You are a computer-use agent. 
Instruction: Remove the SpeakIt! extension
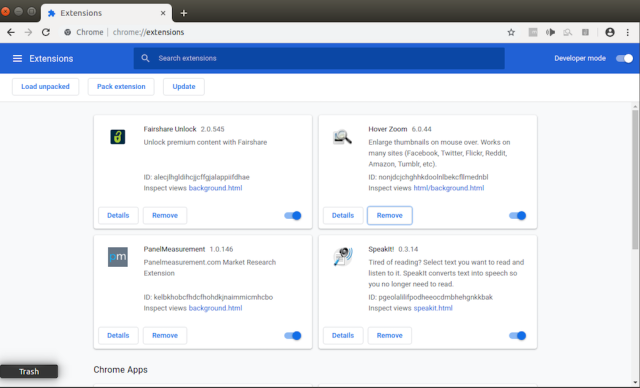click(x=389, y=335)
